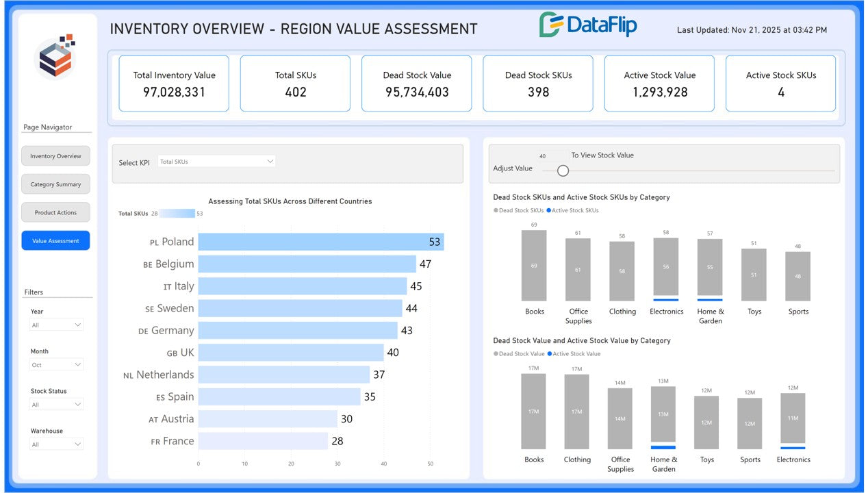Select the Value Assessment page button

pos(55,241)
